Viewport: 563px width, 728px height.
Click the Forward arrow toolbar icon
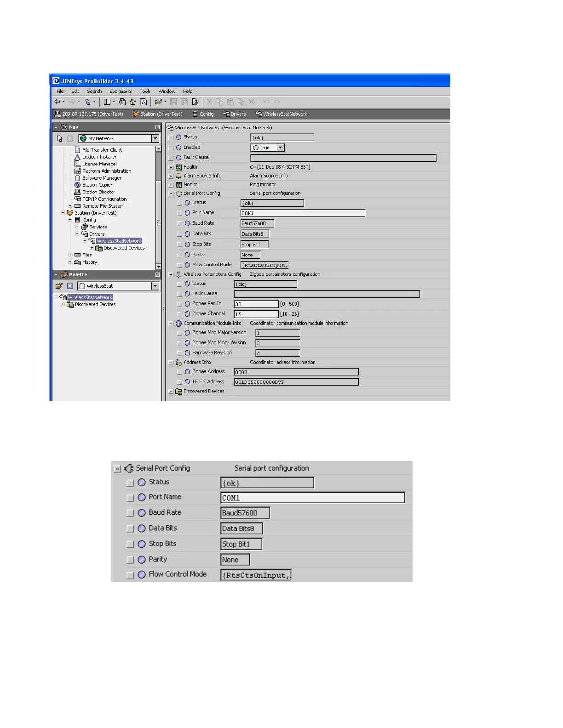pyautogui.click(x=72, y=102)
